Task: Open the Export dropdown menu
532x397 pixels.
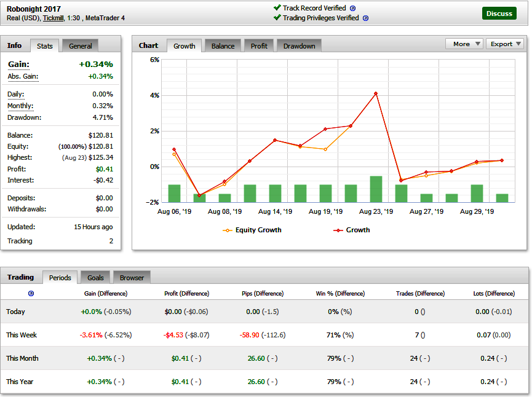Action: (505, 44)
